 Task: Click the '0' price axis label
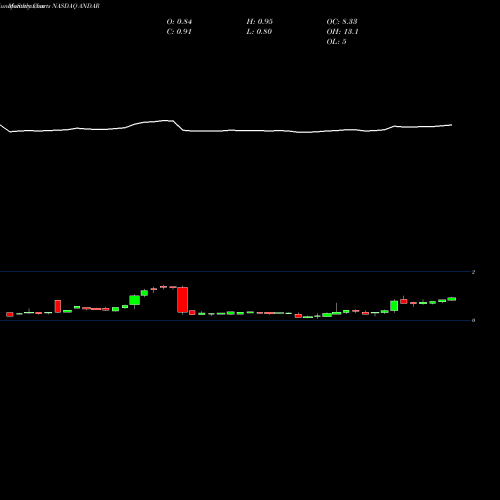click(x=473, y=320)
